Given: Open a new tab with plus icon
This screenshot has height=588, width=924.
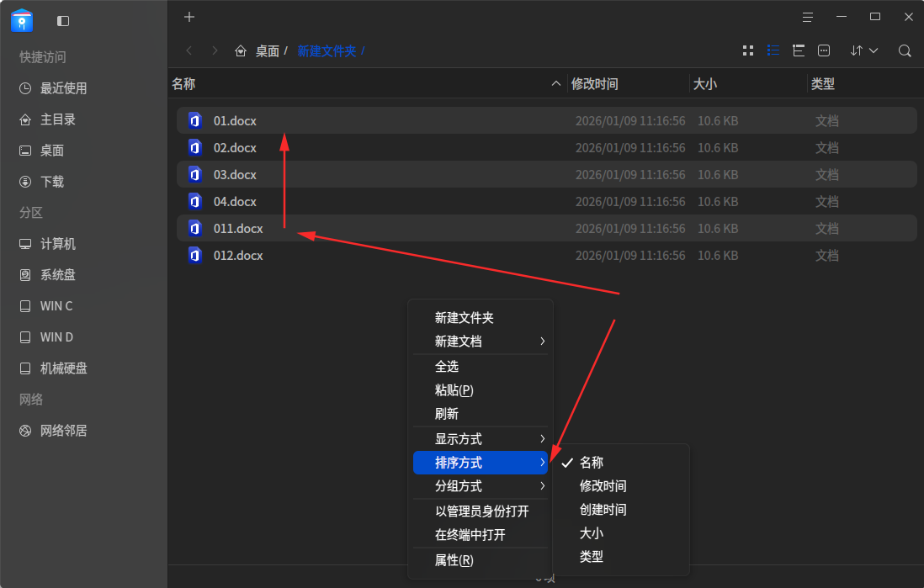Looking at the screenshot, I should pos(189,17).
